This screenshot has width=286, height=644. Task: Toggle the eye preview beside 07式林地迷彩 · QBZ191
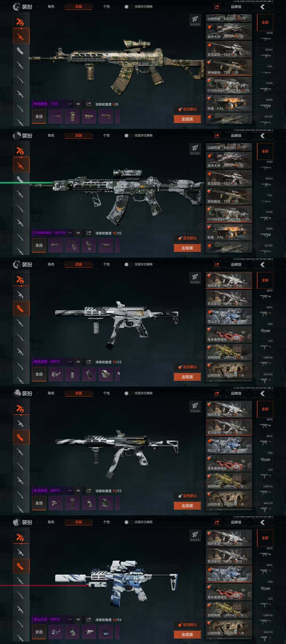click(x=78, y=233)
